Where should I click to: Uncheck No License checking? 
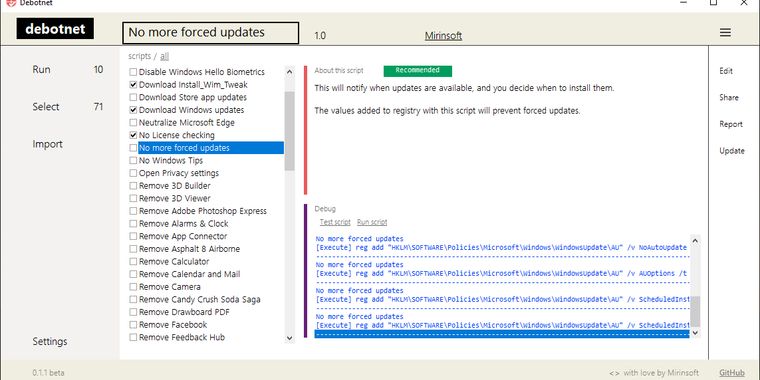click(133, 135)
